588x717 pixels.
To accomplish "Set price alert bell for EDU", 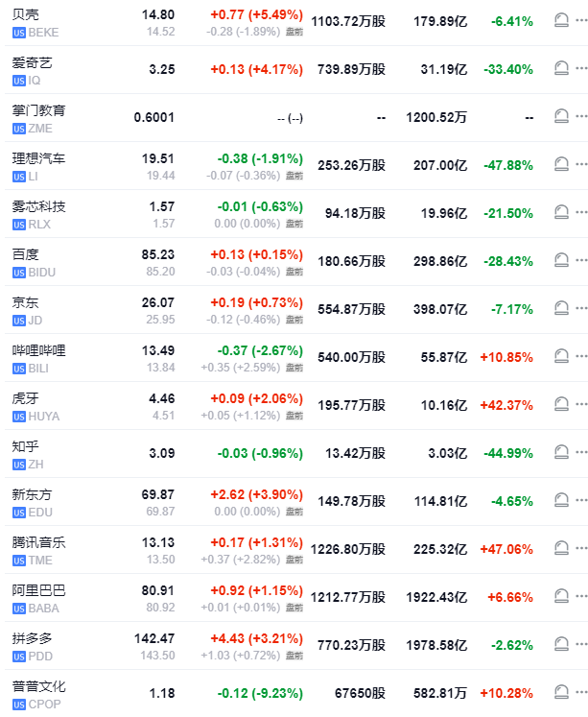I will pos(561,500).
